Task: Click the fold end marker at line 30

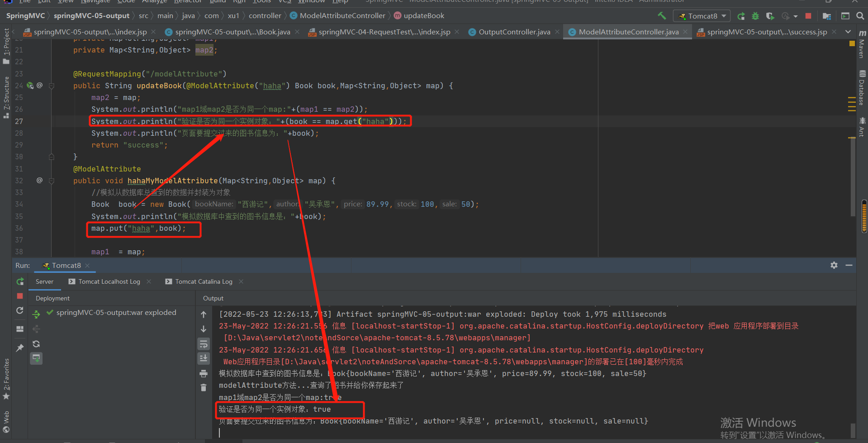Action: coord(52,157)
